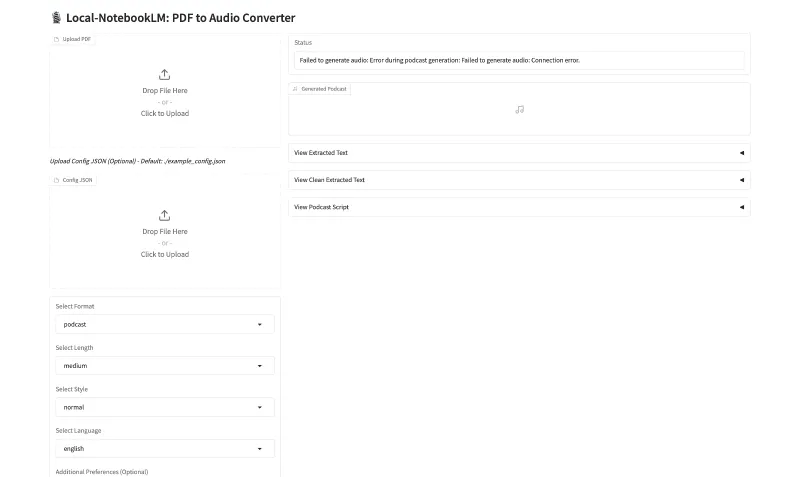Click 'Click to Upload' in Config JSON box
Viewport: 800px width, 477px height.
tap(165, 255)
